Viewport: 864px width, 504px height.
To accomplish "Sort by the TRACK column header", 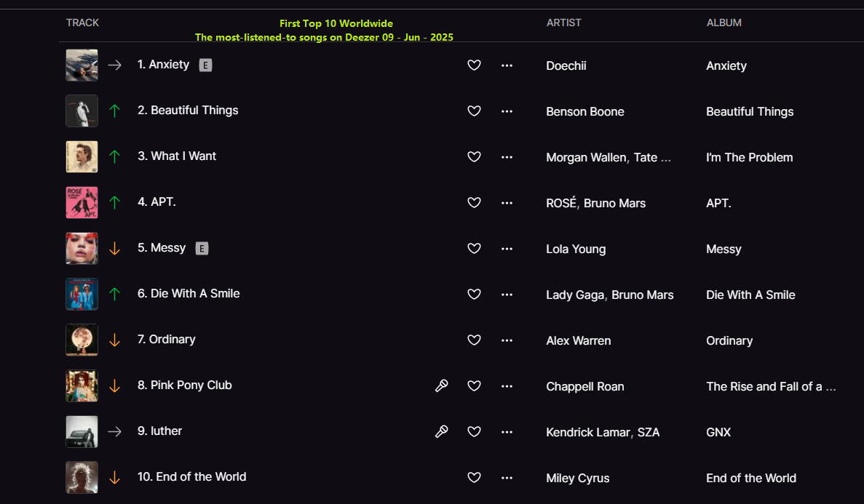I will pos(83,23).
